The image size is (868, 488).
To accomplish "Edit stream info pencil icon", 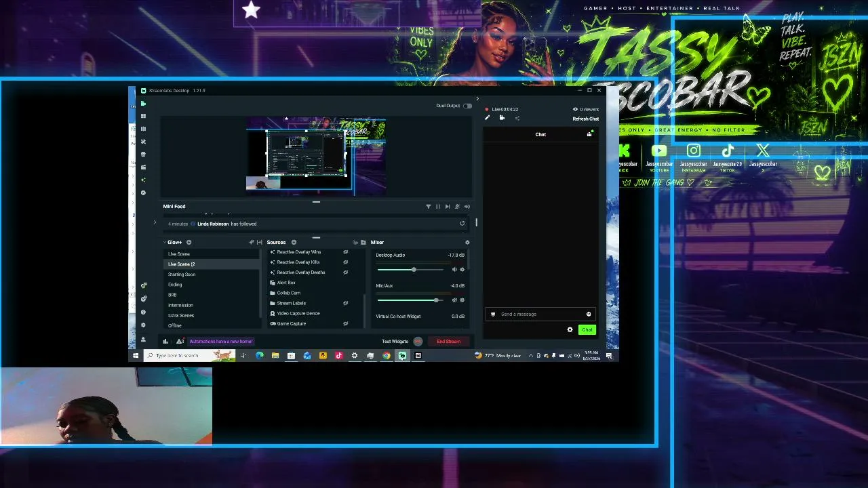I will pos(487,118).
